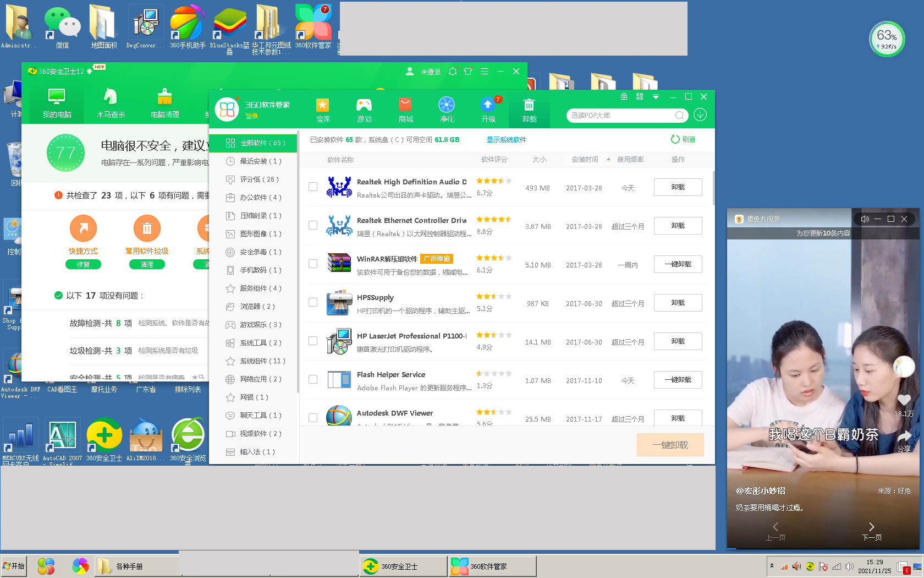The image size is (924, 578).
Task: Uninstall Realtek High Definition Audio with 卸载
Action: (x=678, y=187)
